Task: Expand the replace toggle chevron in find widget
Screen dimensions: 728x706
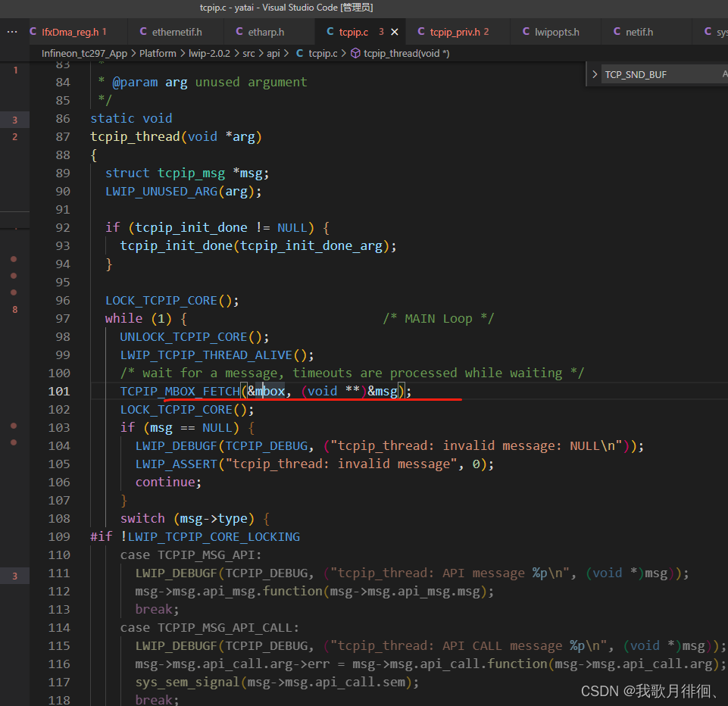Action: (595, 74)
